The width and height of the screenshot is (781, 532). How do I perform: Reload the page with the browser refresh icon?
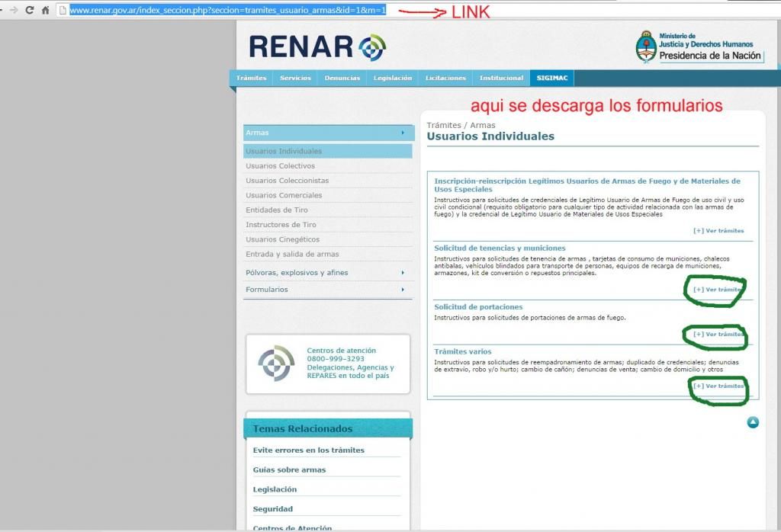tap(30, 10)
